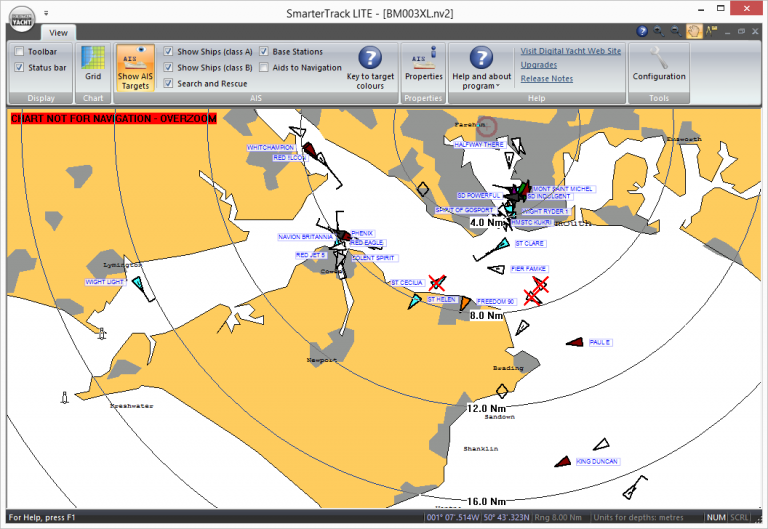The image size is (768, 529).
Task: Toggle the Show AIS Targets button
Action: point(135,68)
